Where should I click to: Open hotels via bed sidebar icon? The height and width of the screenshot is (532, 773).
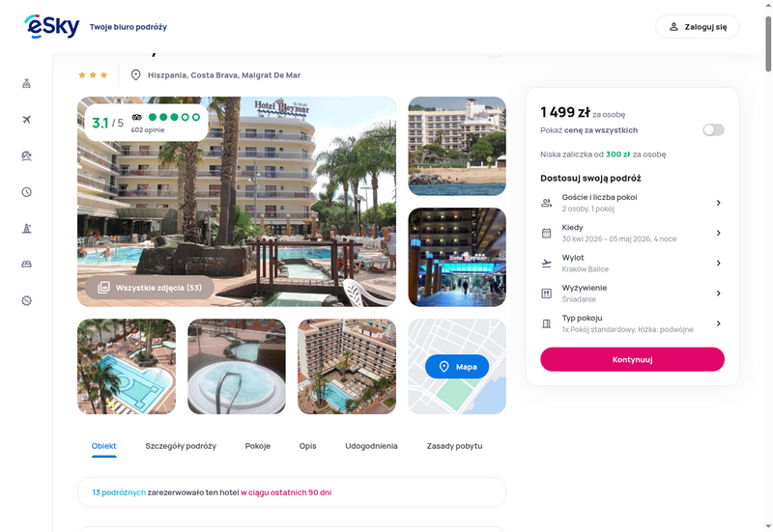click(27, 265)
